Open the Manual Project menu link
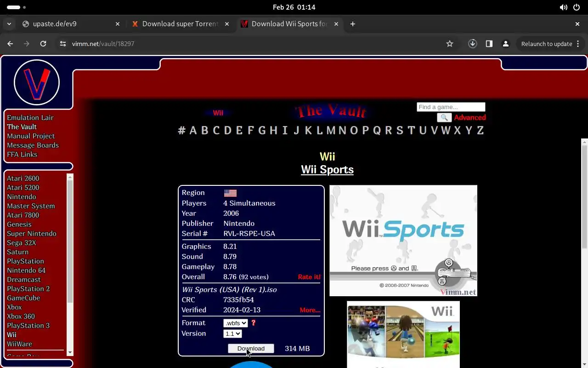Screen dimensions: 588x368 click(x=31, y=136)
